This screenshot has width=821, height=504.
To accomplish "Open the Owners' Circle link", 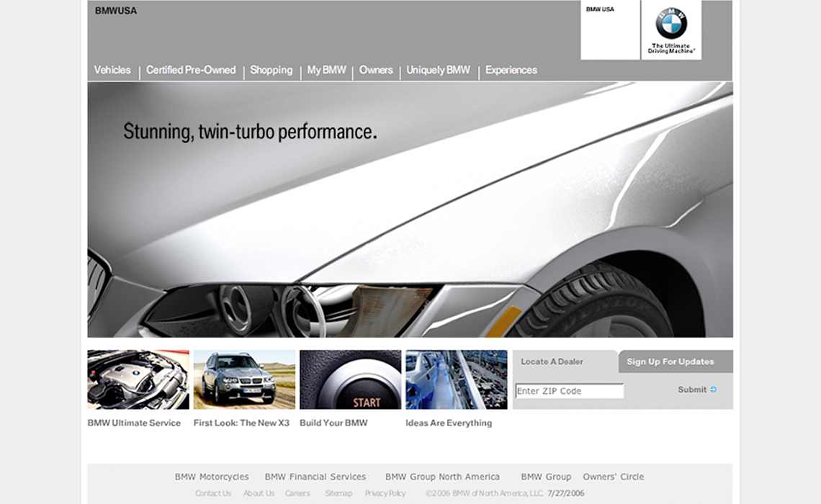I will click(x=613, y=477).
